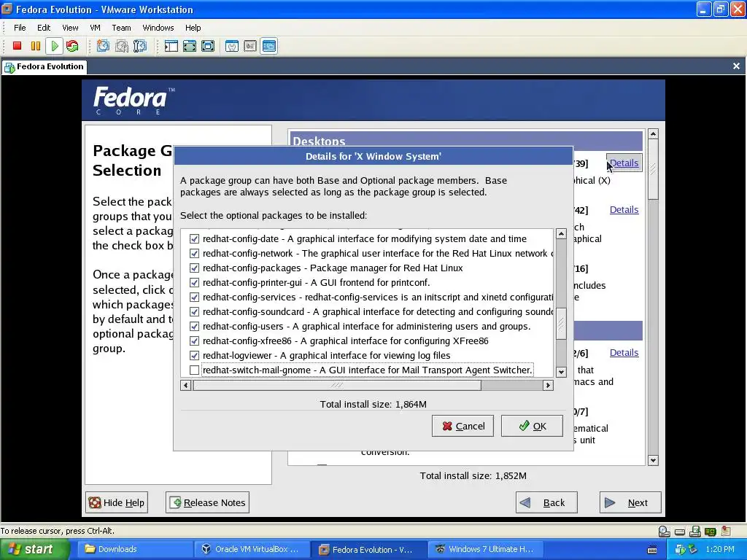Open the Team menu
Screen dimensions: 747x560
[121, 28]
